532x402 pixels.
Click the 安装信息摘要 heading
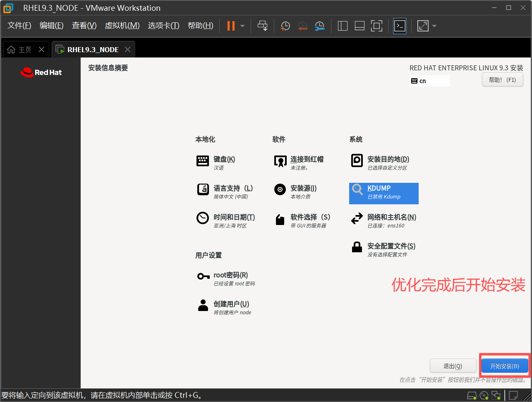pyautogui.click(x=108, y=68)
